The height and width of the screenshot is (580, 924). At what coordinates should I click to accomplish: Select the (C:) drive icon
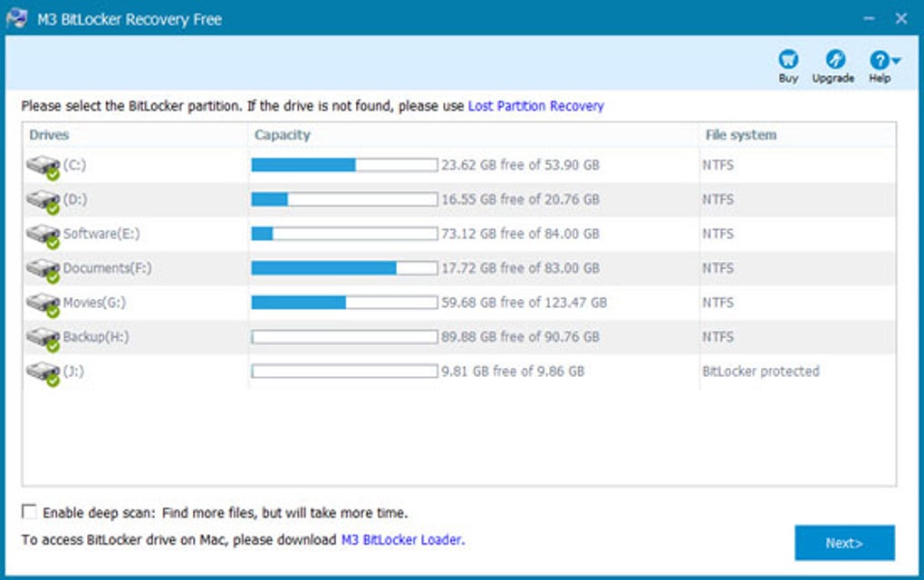click(43, 167)
